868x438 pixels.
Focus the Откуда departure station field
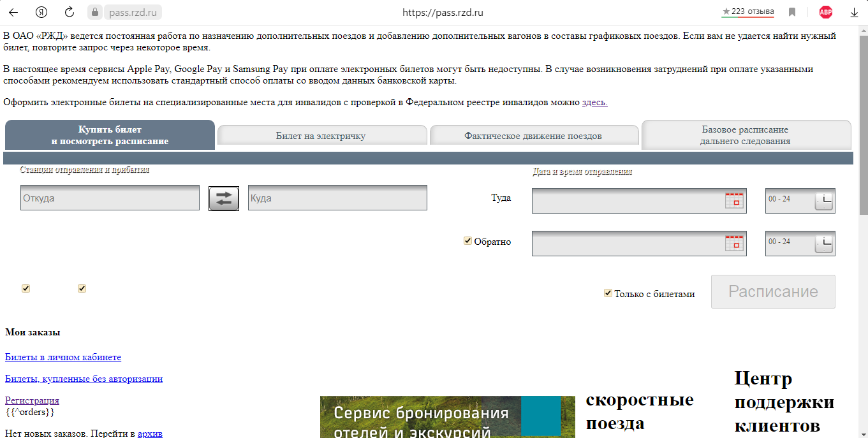pyautogui.click(x=110, y=198)
